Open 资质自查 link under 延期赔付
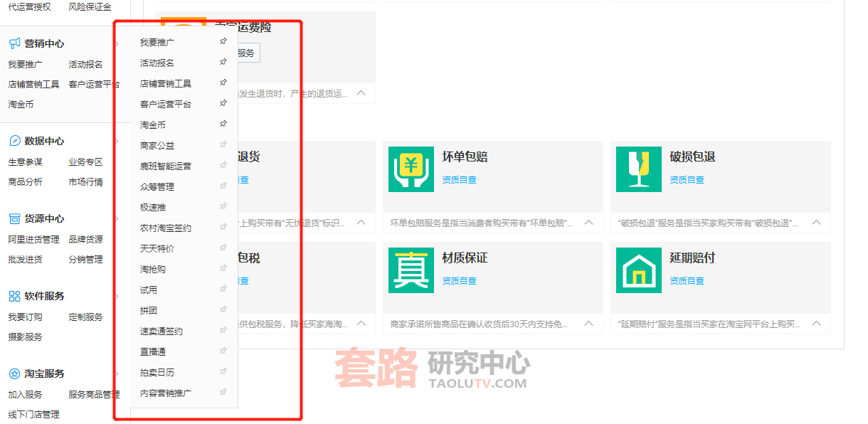This screenshot has width=868, height=424. 687,281
